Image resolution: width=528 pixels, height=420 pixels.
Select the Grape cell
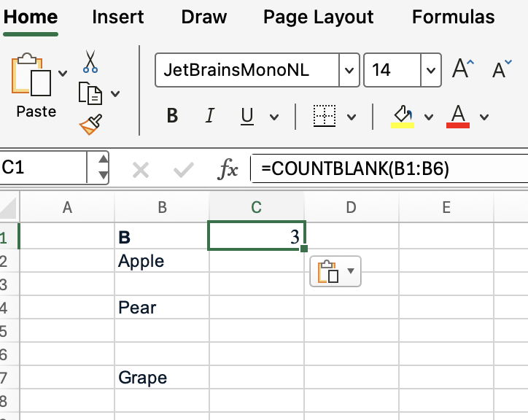[162, 377]
